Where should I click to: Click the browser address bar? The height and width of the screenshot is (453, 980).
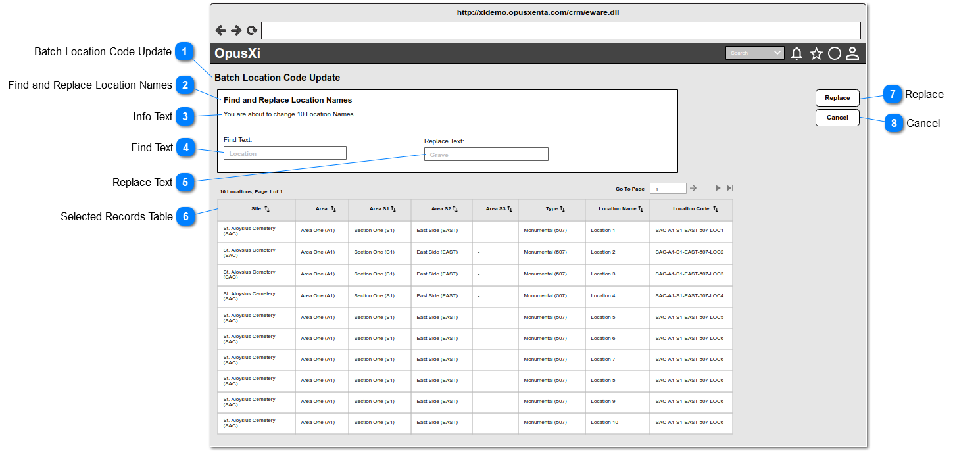(x=561, y=30)
